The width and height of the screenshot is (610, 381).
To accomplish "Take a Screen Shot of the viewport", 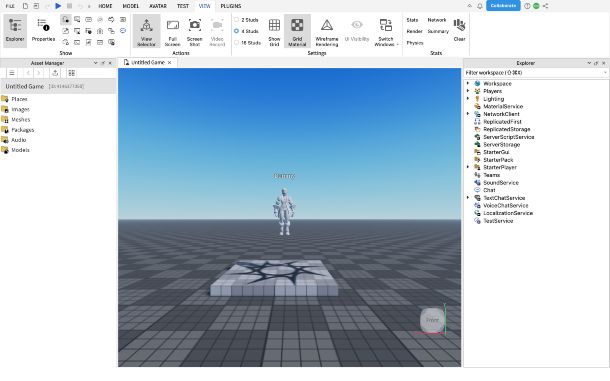I will click(195, 32).
